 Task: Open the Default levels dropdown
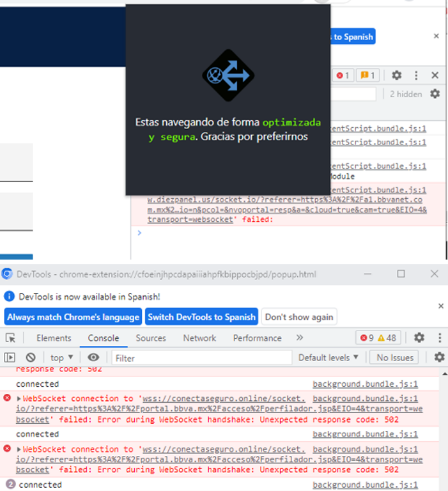328,357
